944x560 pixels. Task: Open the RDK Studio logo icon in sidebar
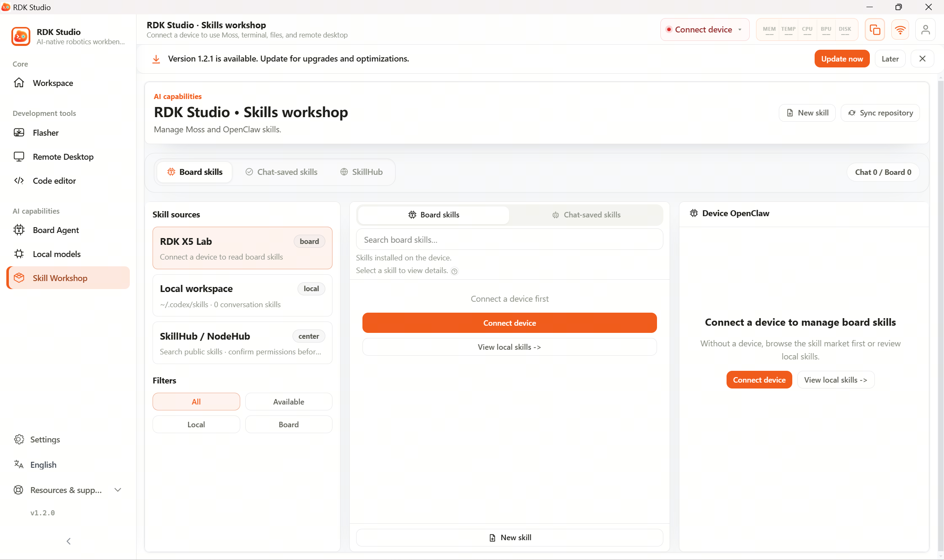pyautogui.click(x=21, y=36)
